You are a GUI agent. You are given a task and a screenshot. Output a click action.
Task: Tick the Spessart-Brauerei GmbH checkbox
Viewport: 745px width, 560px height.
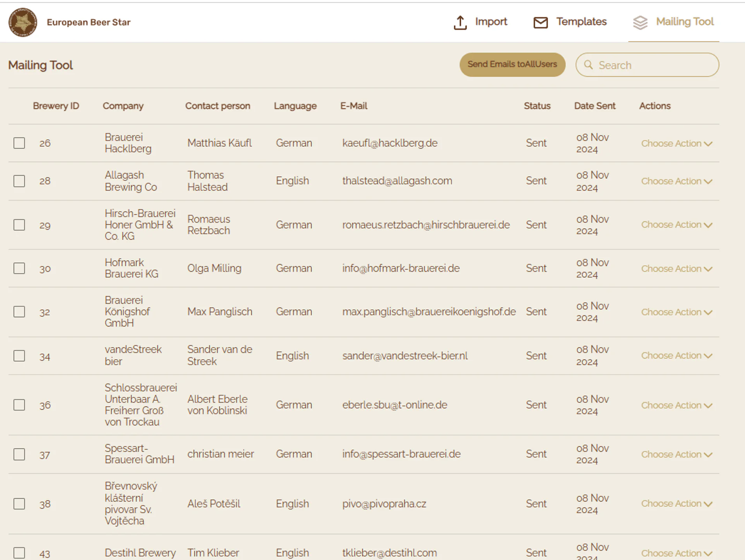coord(19,455)
